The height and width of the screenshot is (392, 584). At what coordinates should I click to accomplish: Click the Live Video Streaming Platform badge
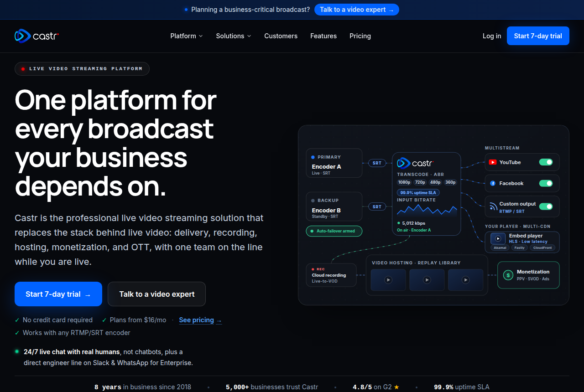pos(82,69)
